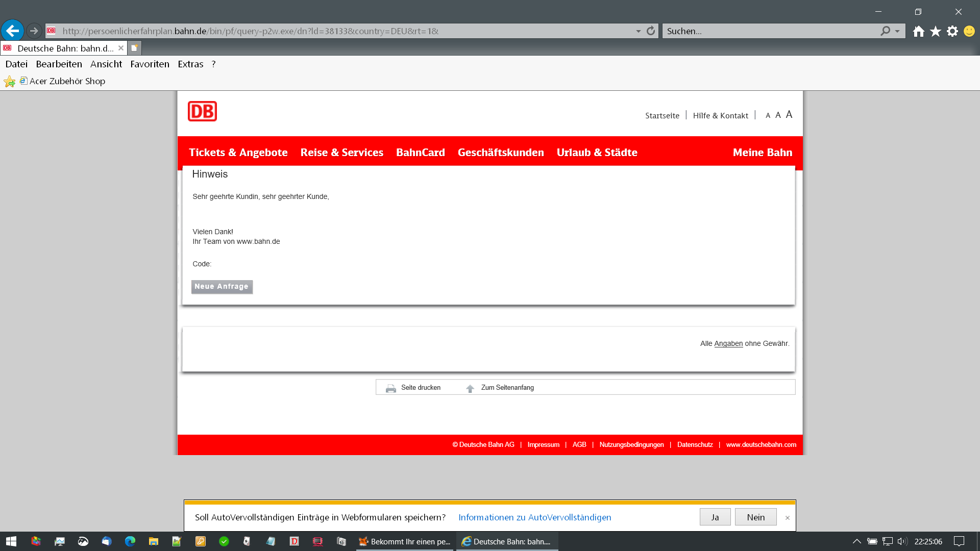Click the printer icon Seite drucken
Screen dimensions: 980x551
(x=391, y=388)
